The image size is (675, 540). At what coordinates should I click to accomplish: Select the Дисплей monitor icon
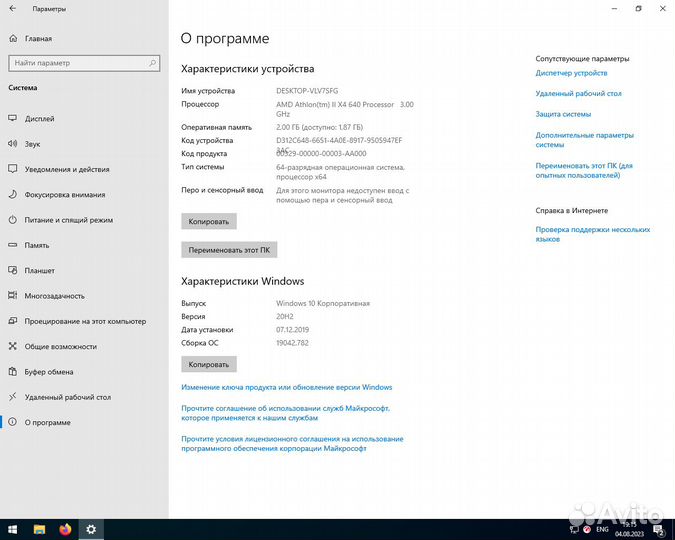point(13,118)
